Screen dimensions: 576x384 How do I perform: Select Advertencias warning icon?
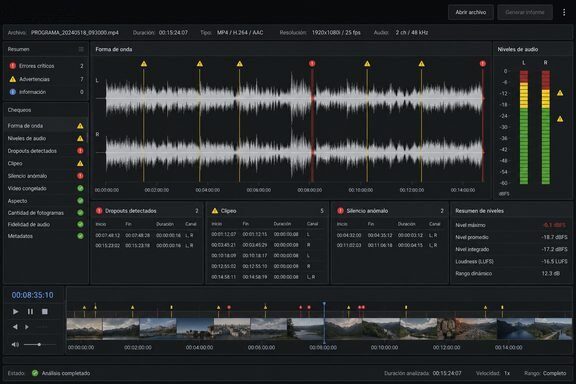pos(12,79)
